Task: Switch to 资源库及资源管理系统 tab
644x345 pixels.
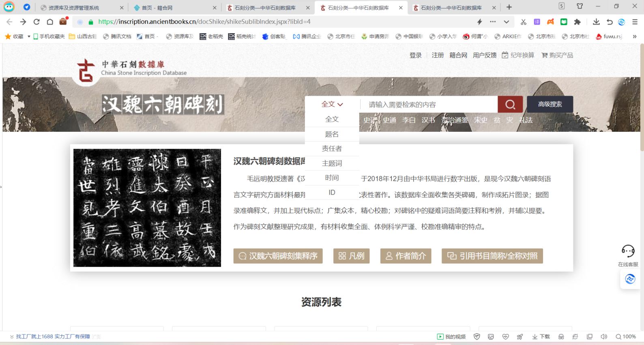Action: (81, 8)
